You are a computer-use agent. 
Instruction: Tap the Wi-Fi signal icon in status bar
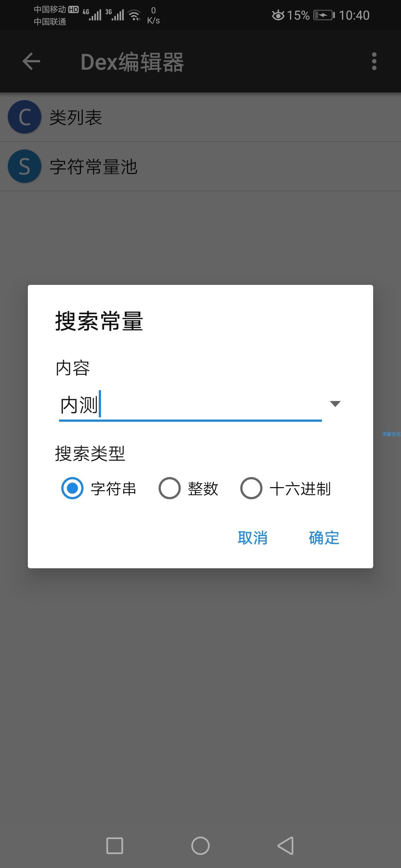pyautogui.click(x=134, y=15)
